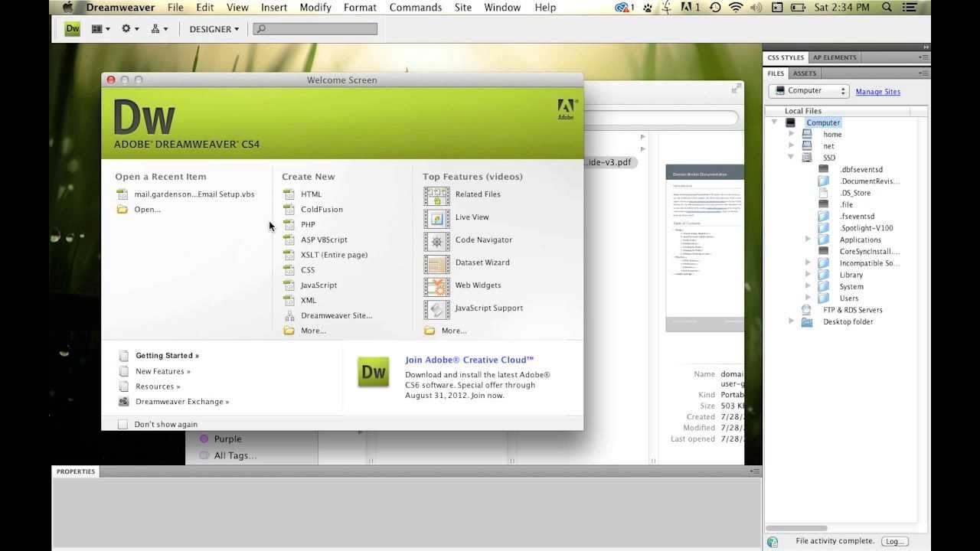The image size is (980, 551).
Task: Click Join Adobe Creative Cloud link
Action: click(x=469, y=360)
